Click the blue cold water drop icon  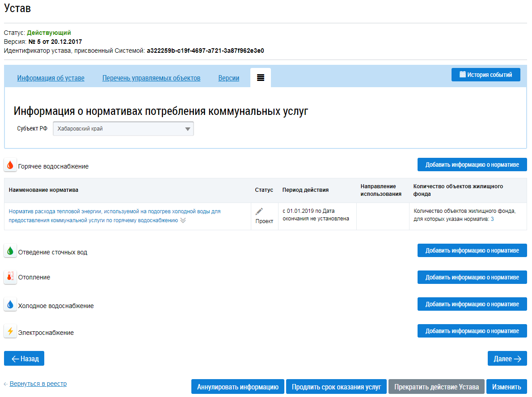[x=10, y=305]
